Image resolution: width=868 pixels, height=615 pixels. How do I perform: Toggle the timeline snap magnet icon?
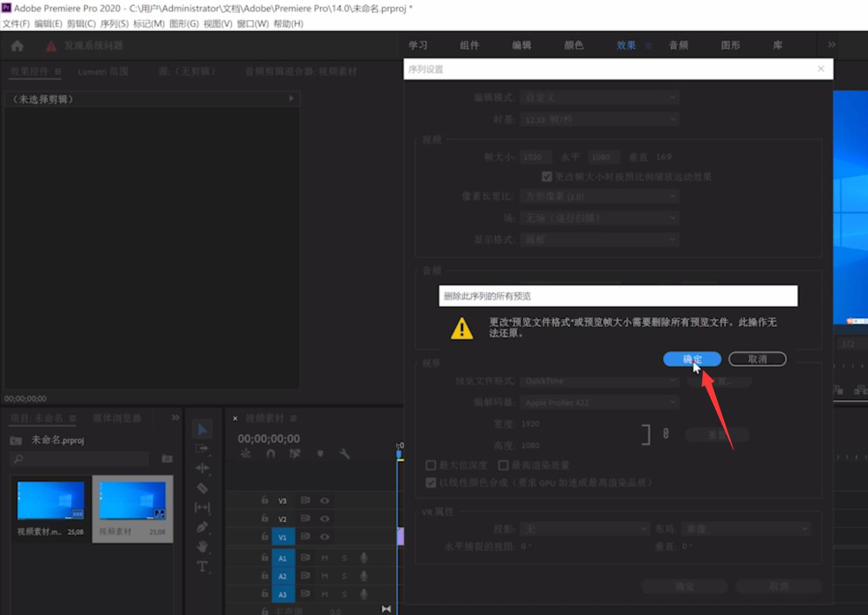(271, 454)
